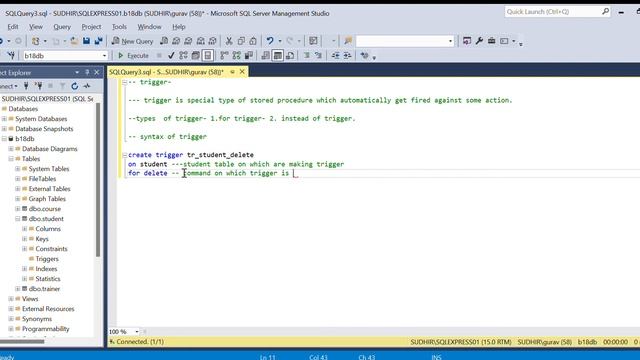Screen dimensions: 640x360
Task: Collapse the b18db database node
Action: tap(4, 139)
